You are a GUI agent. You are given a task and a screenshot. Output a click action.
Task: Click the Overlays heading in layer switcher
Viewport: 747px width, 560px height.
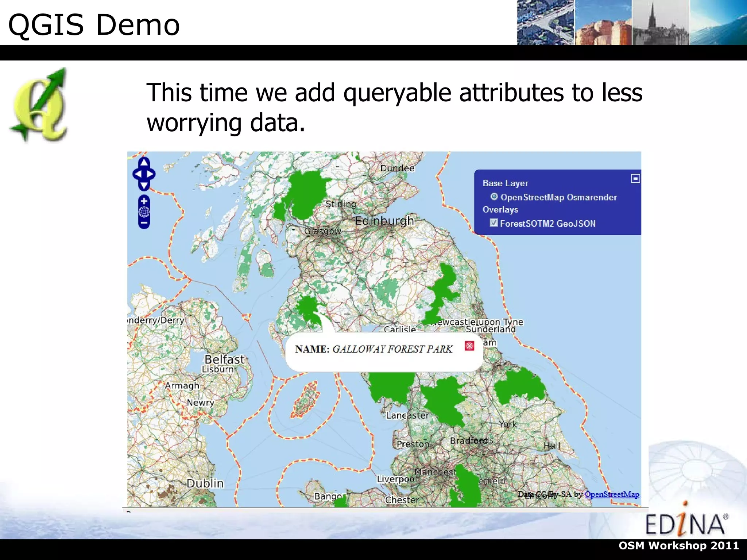click(500, 210)
